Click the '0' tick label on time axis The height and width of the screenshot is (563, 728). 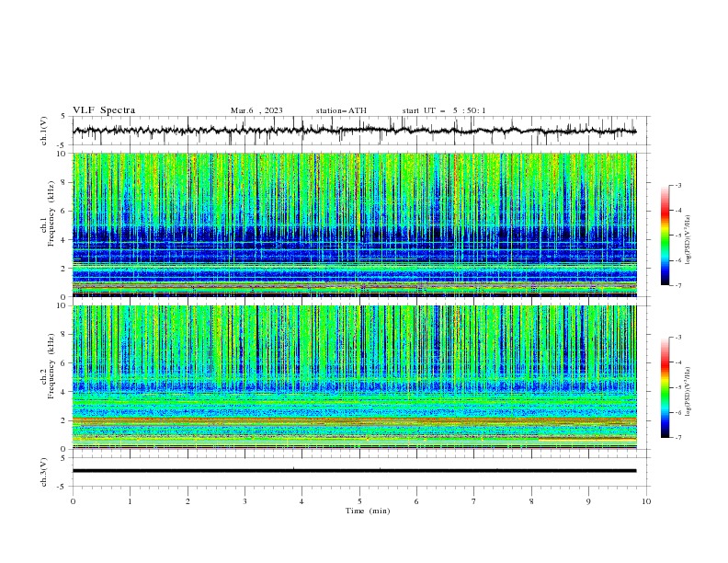coord(73,501)
